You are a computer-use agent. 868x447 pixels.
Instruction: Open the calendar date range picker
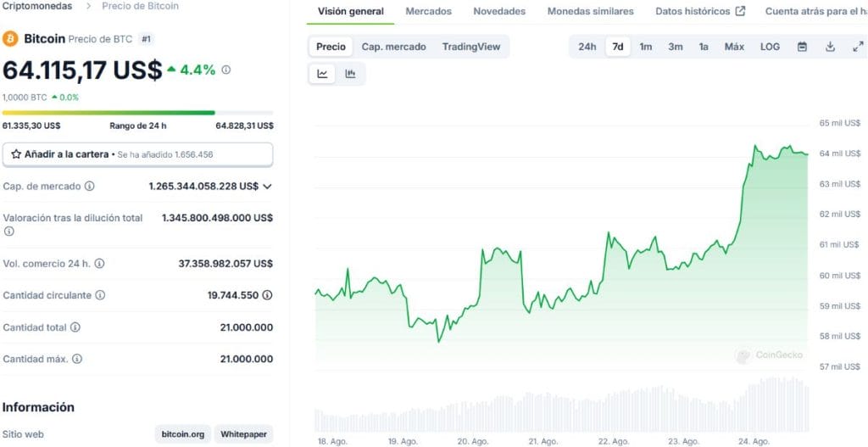[x=802, y=47]
